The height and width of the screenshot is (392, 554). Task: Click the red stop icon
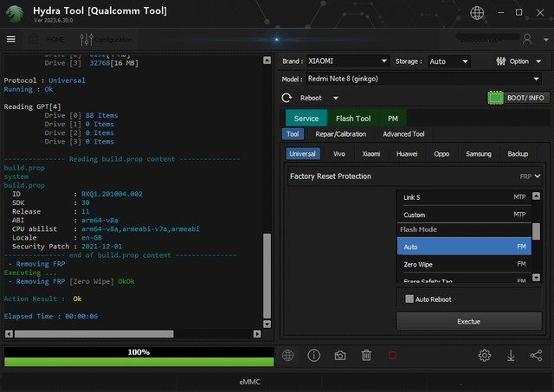coord(392,356)
